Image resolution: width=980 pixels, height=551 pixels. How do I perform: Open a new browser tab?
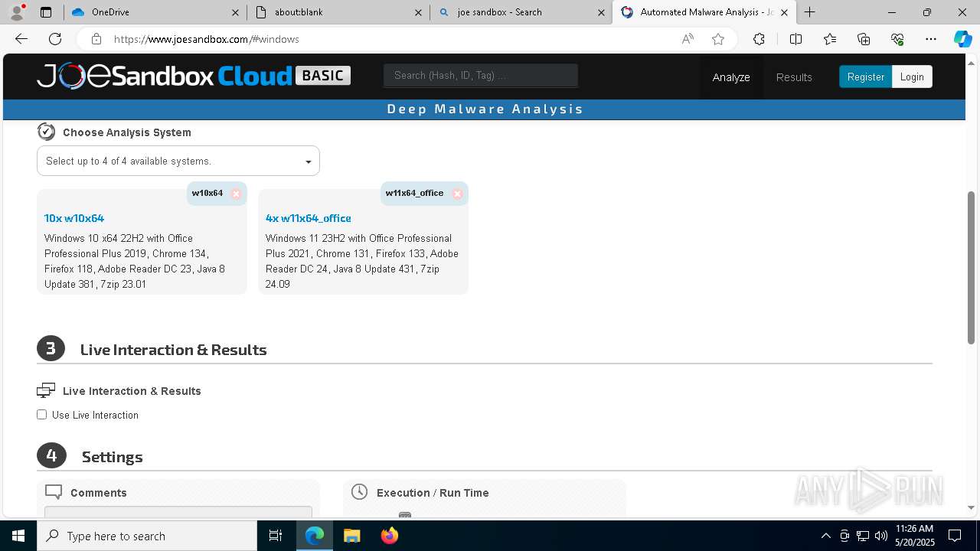[x=809, y=12]
